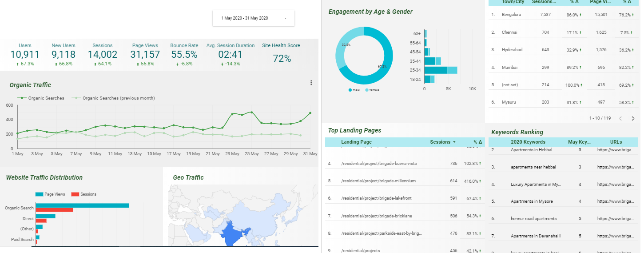Click the Direct Page Views bar

[x=46, y=216]
